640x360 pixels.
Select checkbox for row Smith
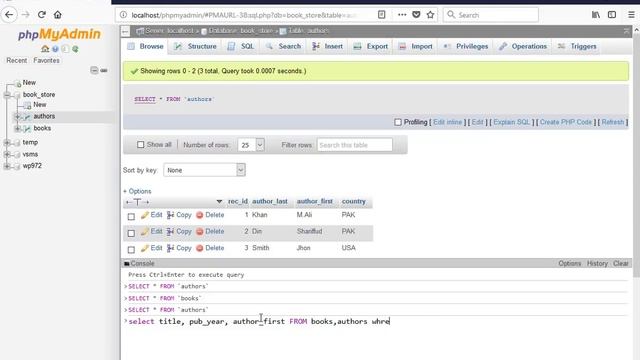pyautogui.click(x=131, y=249)
